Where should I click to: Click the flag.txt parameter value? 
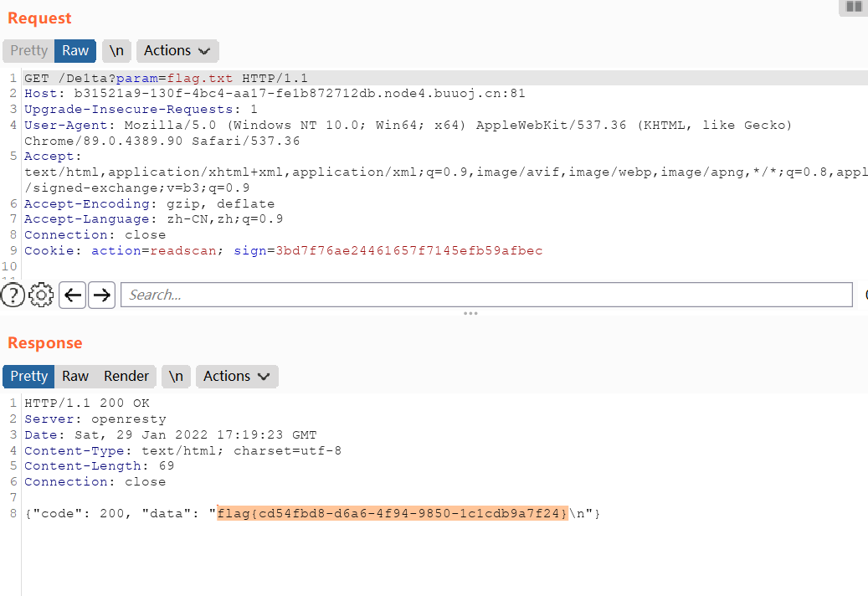(200, 78)
